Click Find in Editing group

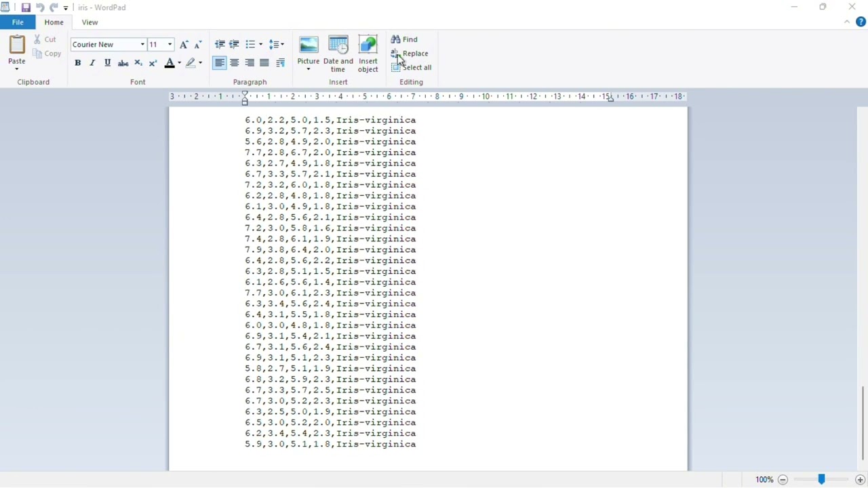coord(404,39)
